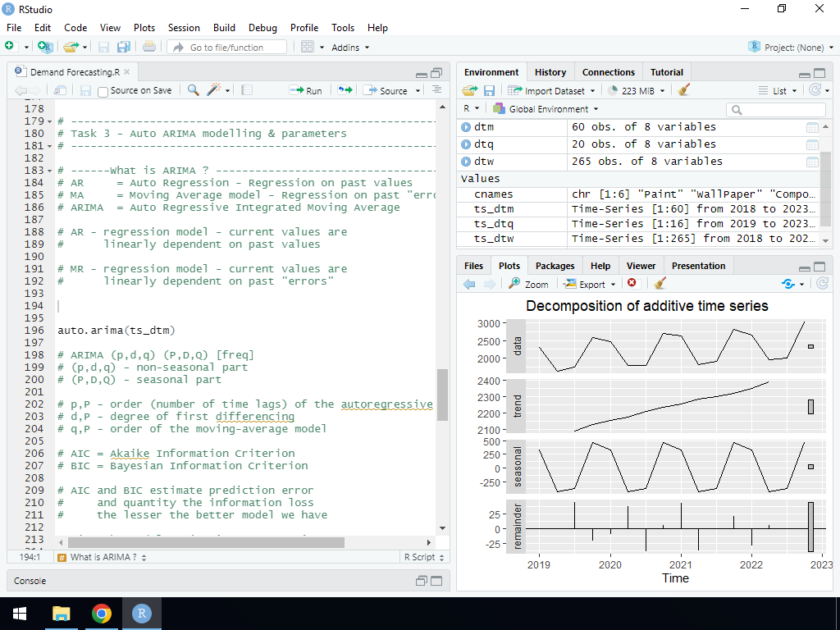Open the code tools magic wand
This screenshot has height=630, width=840.
pyautogui.click(x=215, y=90)
